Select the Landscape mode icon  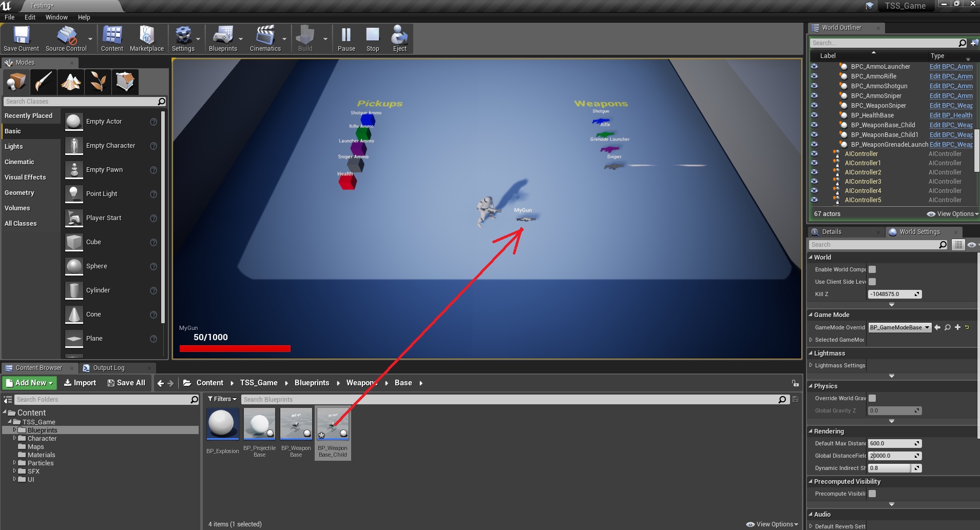pyautogui.click(x=71, y=82)
